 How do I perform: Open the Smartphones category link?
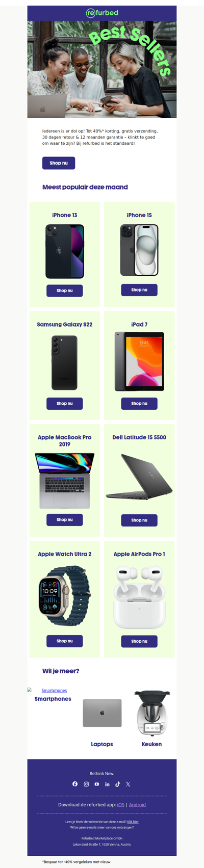pyautogui.click(x=54, y=691)
